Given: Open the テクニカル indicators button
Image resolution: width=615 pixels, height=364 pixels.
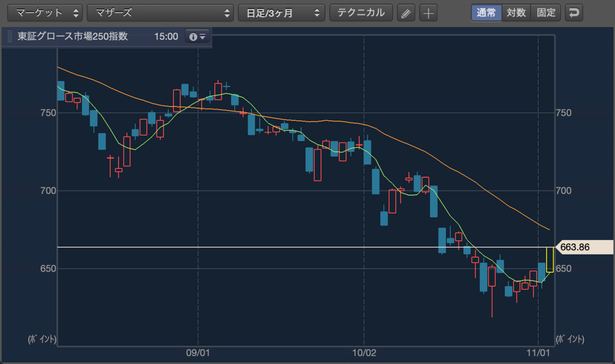Looking at the screenshot, I should [361, 13].
